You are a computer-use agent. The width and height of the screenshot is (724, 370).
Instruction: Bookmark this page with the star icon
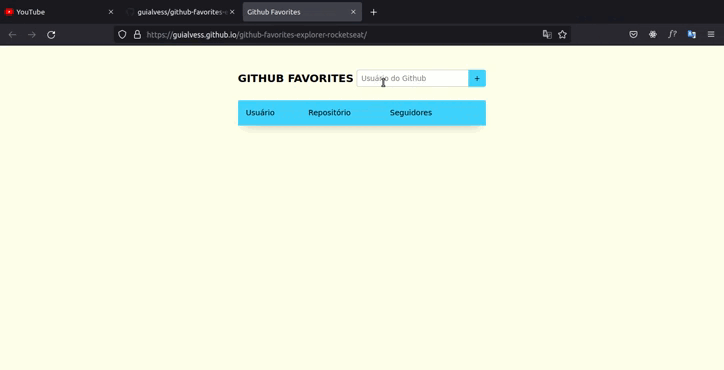pyautogui.click(x=562, y=35)
